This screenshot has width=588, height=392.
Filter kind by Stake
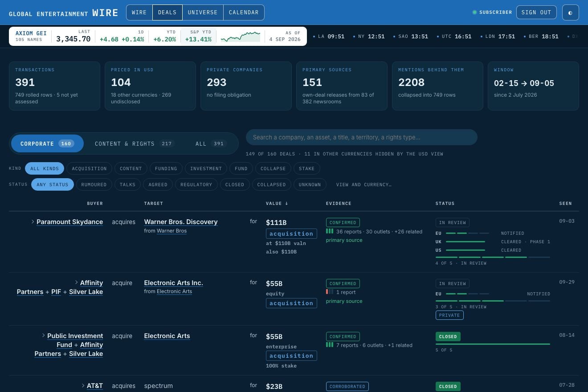coord(306,168)
